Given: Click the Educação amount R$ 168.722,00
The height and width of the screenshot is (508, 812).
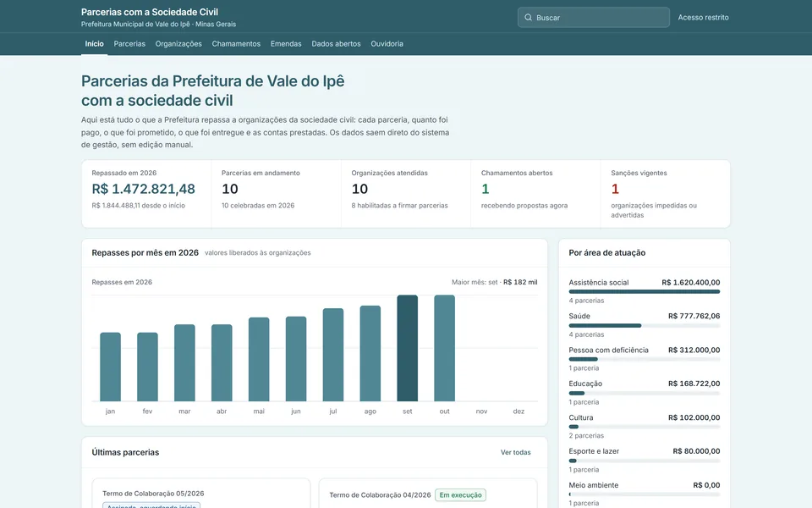Looking at the screenshot, I should click(x=694, y=384).
